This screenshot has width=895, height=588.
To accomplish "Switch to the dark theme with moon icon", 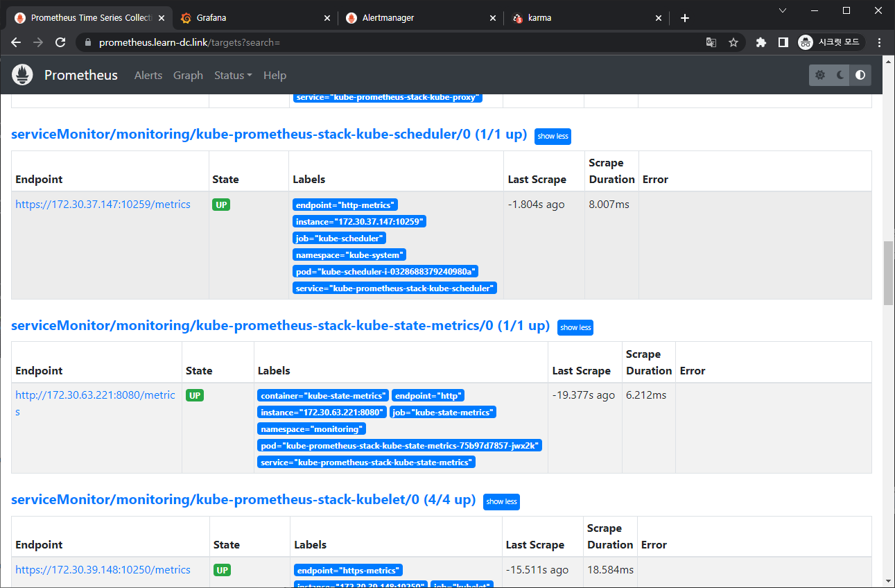I will (840, 75).
